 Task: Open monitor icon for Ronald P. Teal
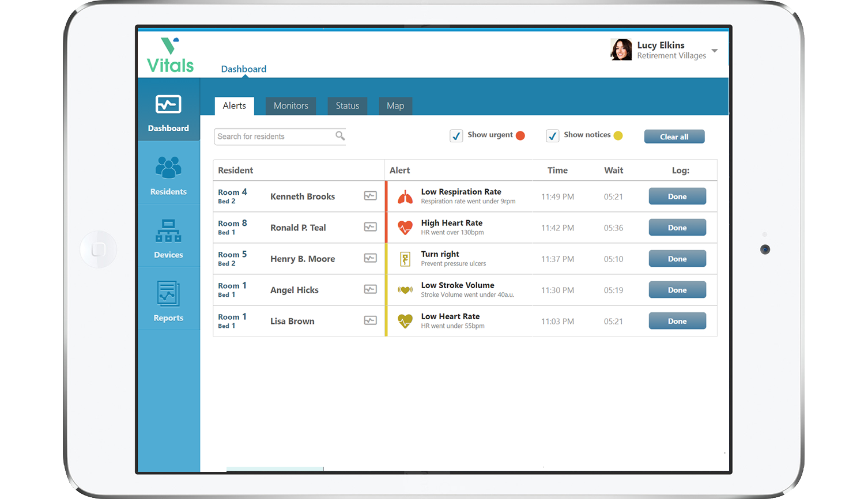click(371, 227)
